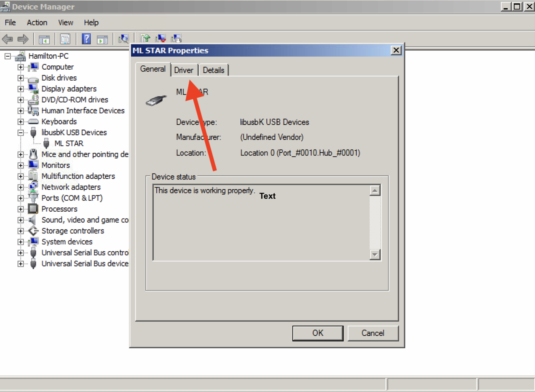Click Show/Hide Console Tree toolbar icon

point(44,39)
